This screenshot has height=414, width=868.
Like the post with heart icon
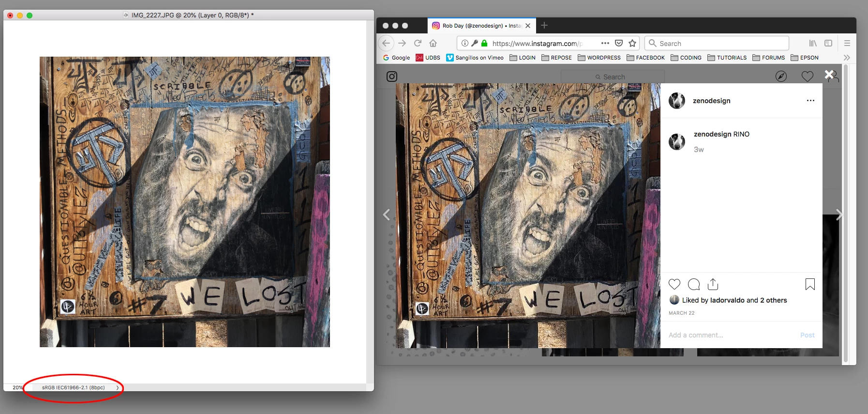674,284
